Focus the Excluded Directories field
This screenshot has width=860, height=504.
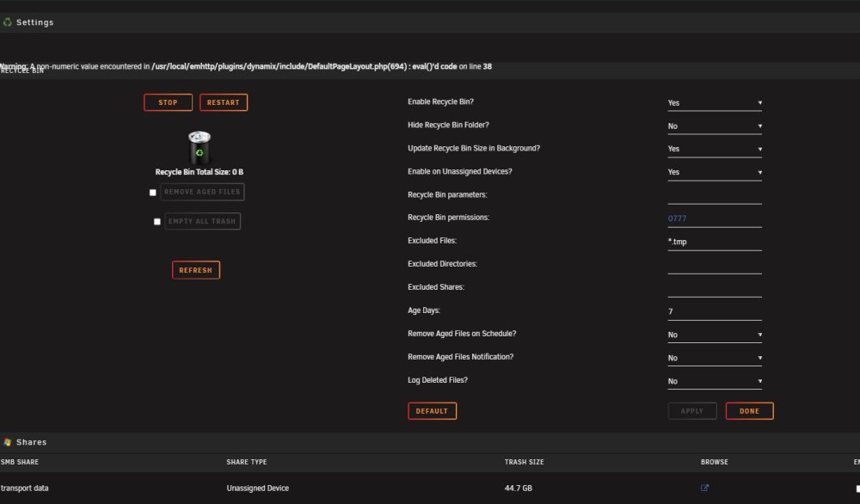(x=715, y=265)
